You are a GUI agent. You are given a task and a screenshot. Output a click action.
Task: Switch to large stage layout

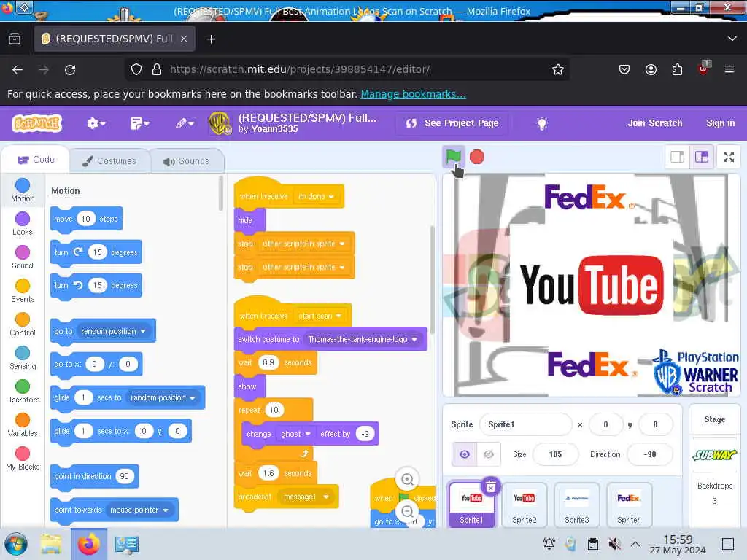702,157
